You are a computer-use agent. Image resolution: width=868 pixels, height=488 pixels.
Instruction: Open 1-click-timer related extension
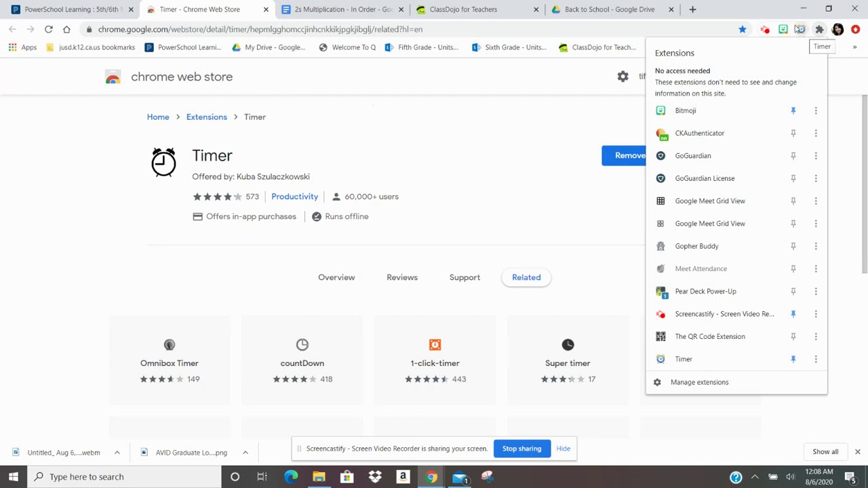(x=435, y=361)
